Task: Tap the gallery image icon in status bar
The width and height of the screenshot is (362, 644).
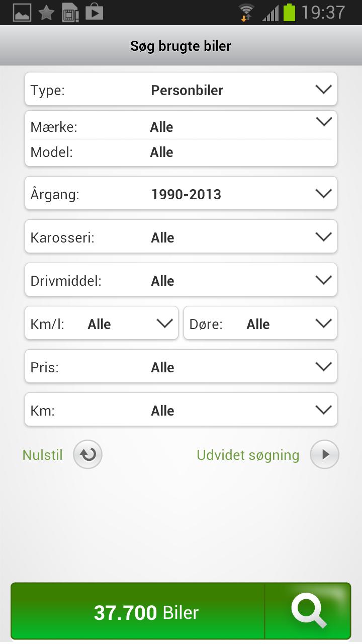Action: [22, 13]
